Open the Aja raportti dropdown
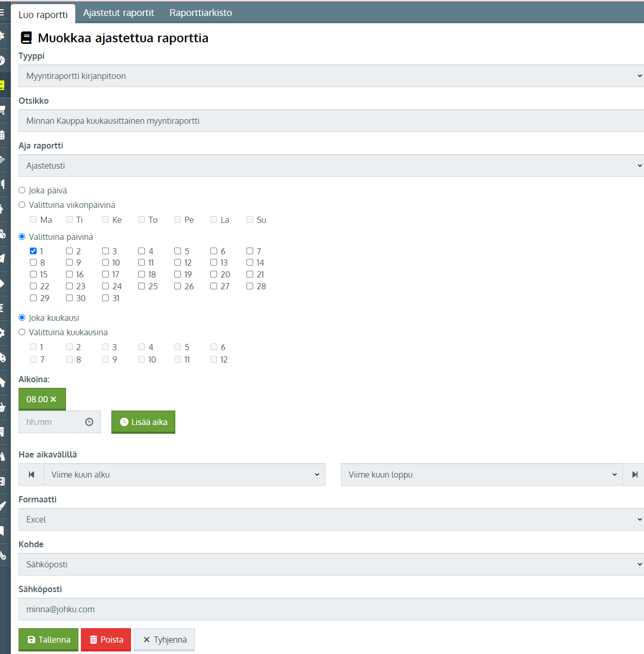 331,166
